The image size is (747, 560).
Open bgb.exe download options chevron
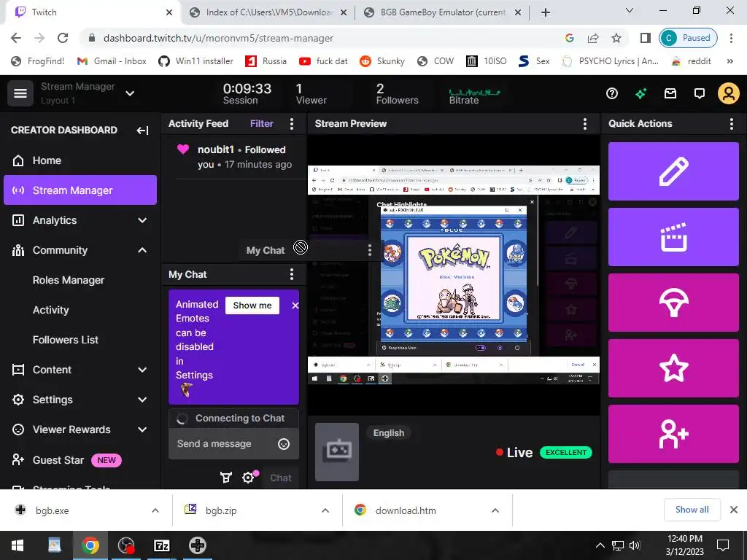click(155, 510)
